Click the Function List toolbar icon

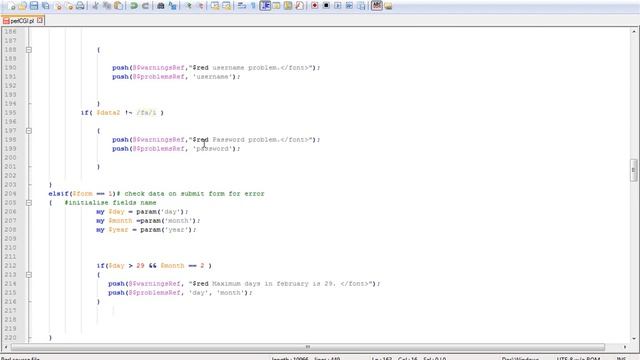click(299, 6)
